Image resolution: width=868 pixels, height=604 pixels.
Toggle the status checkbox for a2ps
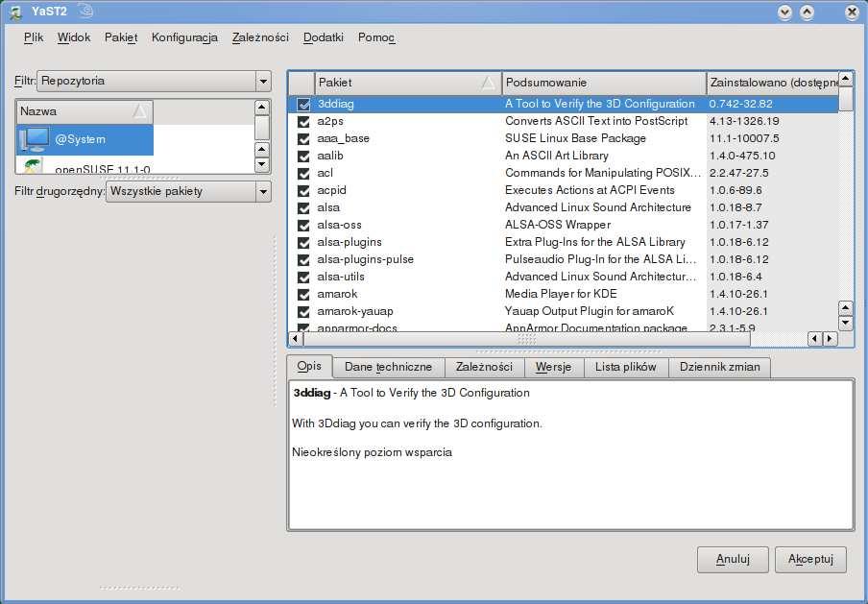[x=303, y=121]
